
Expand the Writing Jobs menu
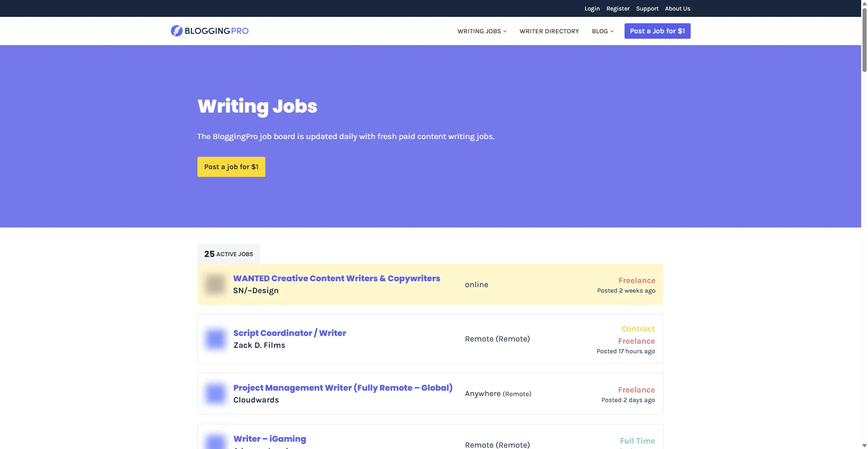pos(482,31)
